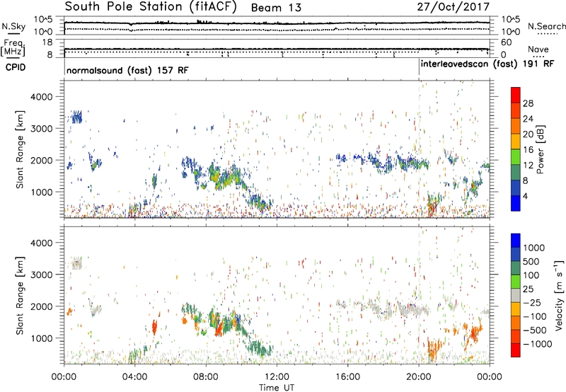Viewport: 566px width, 392px height.
Task: Click the 10^5 label left of the noise panel
Action: [43, 20]
